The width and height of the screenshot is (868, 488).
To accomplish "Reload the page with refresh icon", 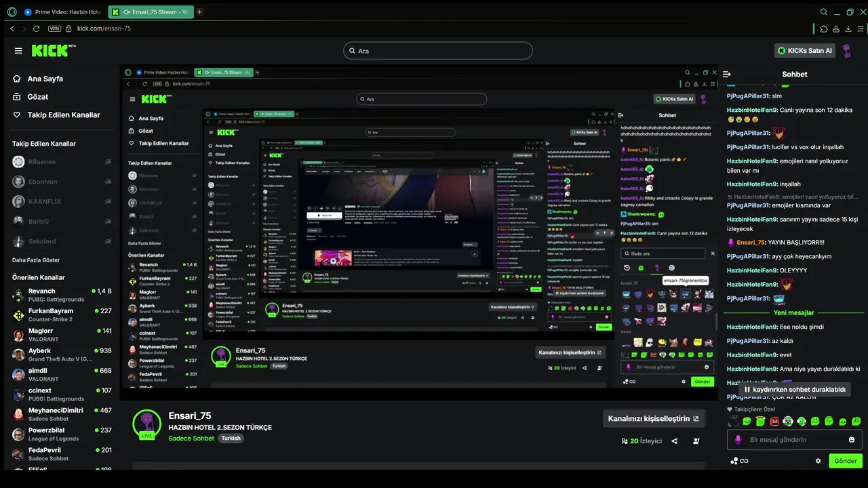I will [x=36, y=28].
